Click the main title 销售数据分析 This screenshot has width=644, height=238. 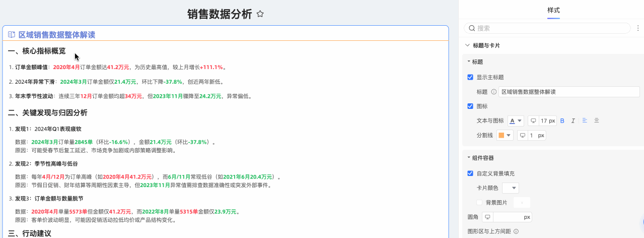(x=220, y=14)
